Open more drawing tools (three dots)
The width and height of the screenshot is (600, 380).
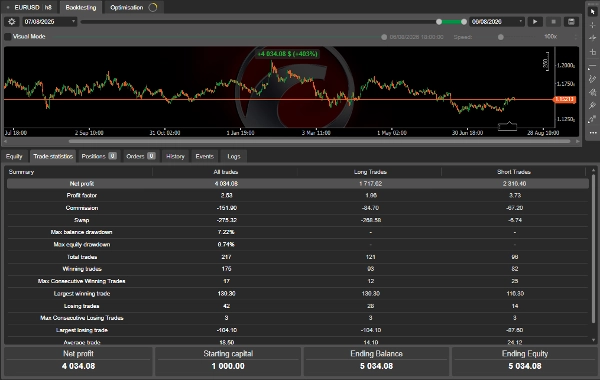(x=593, y=133)
